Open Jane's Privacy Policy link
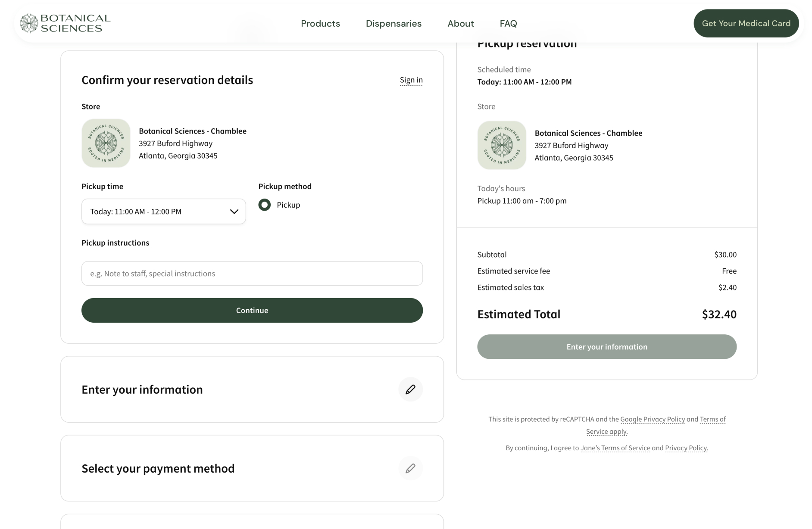The height and width of the screenshot is (529, 812). [x=686, y=448]
